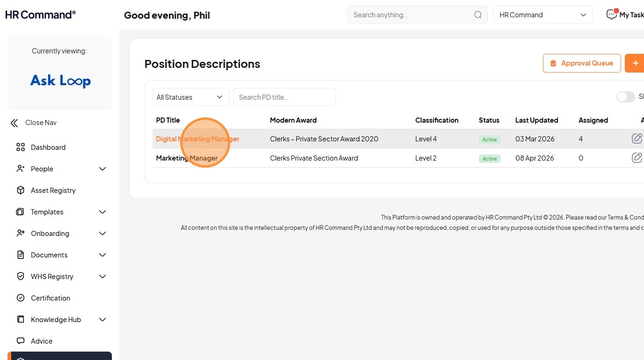Screen dimensions: 644x360
Task: Click the Approval Queue button
Action: tap(582, 63)
